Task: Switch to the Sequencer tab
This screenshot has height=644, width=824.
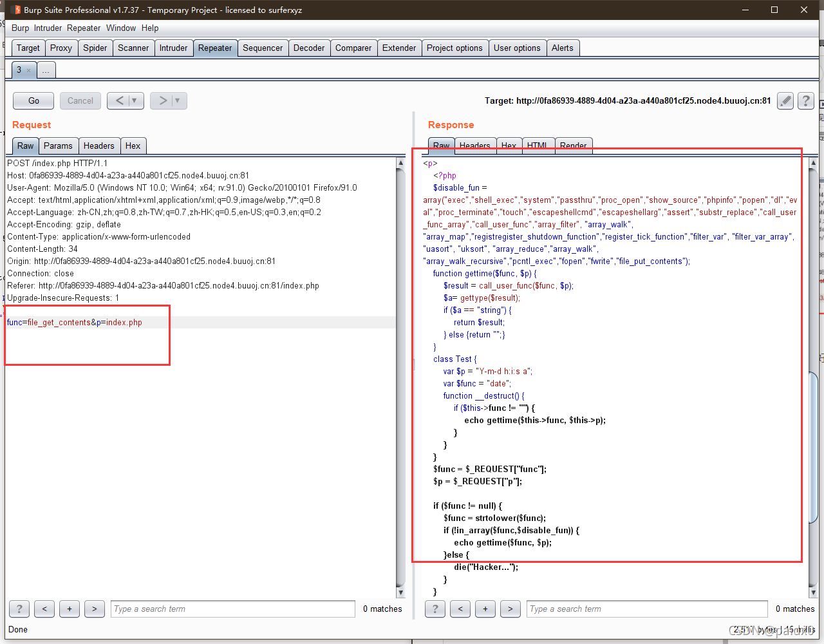Action: [x=263, y=48]
